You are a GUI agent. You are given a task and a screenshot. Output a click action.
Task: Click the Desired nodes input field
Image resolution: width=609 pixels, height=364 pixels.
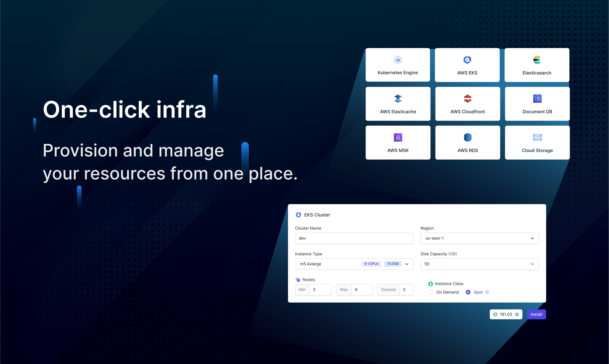click(406, 290)
